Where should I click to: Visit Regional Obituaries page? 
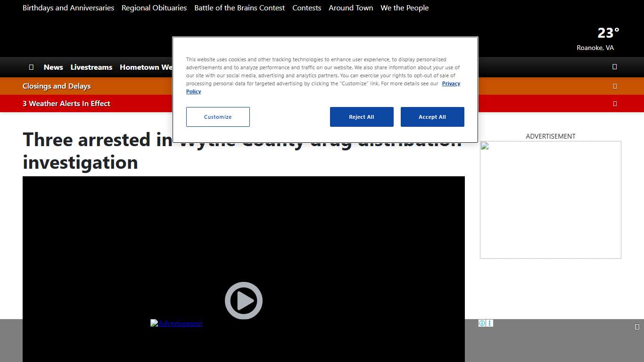(154, 8)
